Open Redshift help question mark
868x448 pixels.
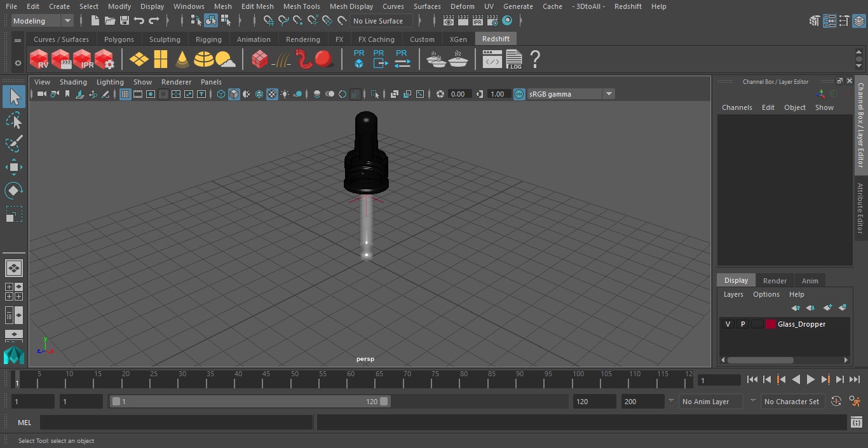(535, 60)
